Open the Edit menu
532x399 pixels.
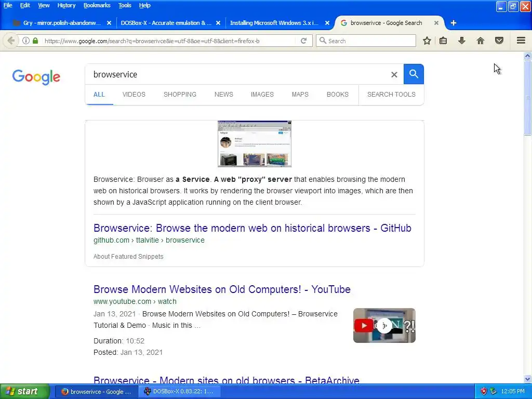pos(25,5)
